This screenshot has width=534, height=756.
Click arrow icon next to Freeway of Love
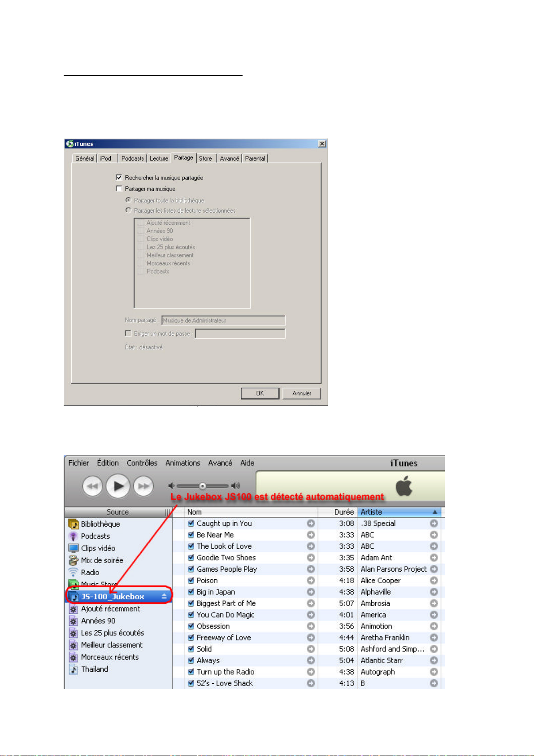[311, 638]
